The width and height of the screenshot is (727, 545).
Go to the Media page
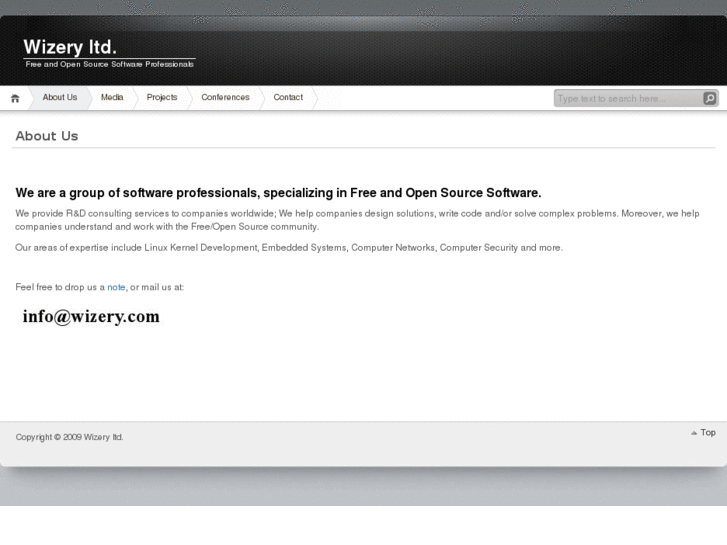click(x=112, y=97)
